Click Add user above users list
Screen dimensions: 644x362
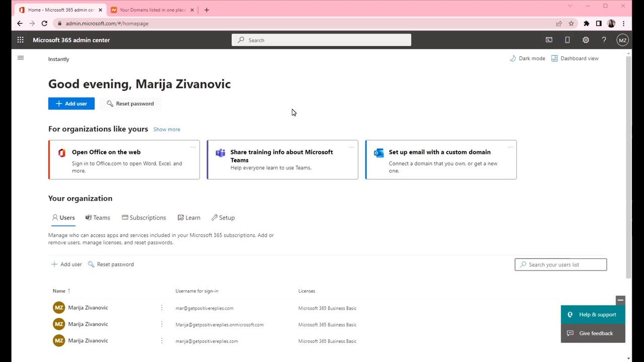pos(66,264)
